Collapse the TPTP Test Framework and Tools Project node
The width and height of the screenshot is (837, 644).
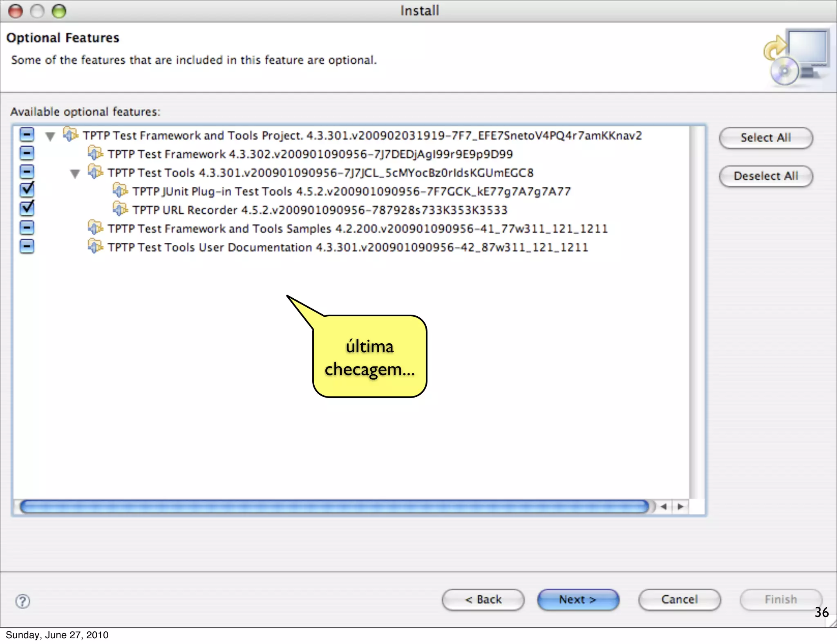coord(50,136)
